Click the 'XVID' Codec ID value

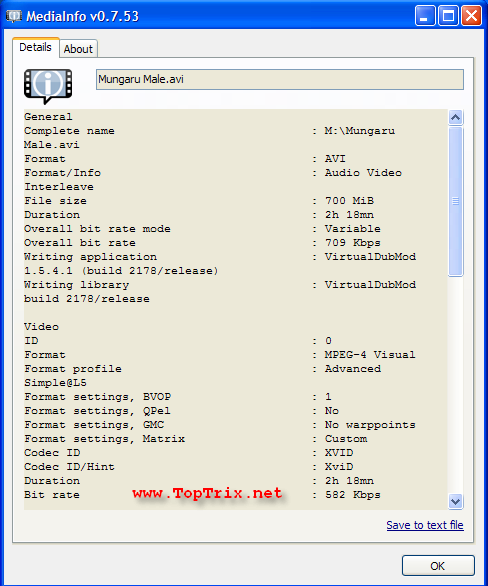pos(339,453)
